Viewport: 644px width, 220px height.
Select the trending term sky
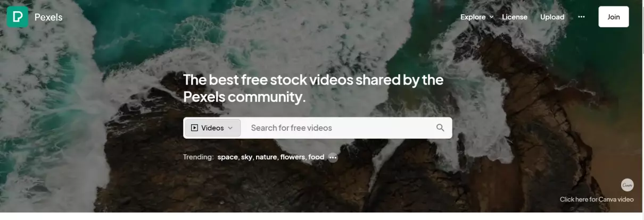pyautogui.click(x=246, y=157)
